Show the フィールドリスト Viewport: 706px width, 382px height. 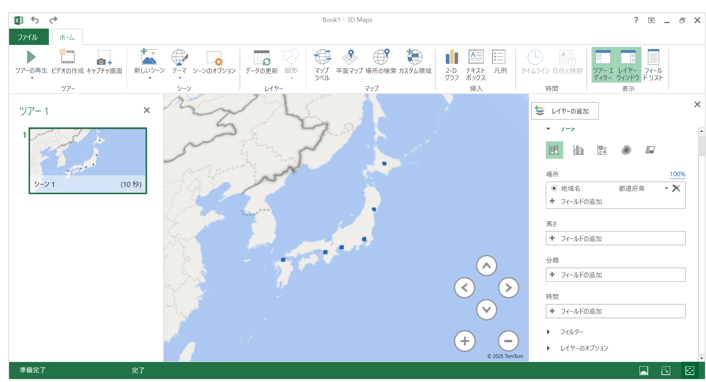[653, 65]
